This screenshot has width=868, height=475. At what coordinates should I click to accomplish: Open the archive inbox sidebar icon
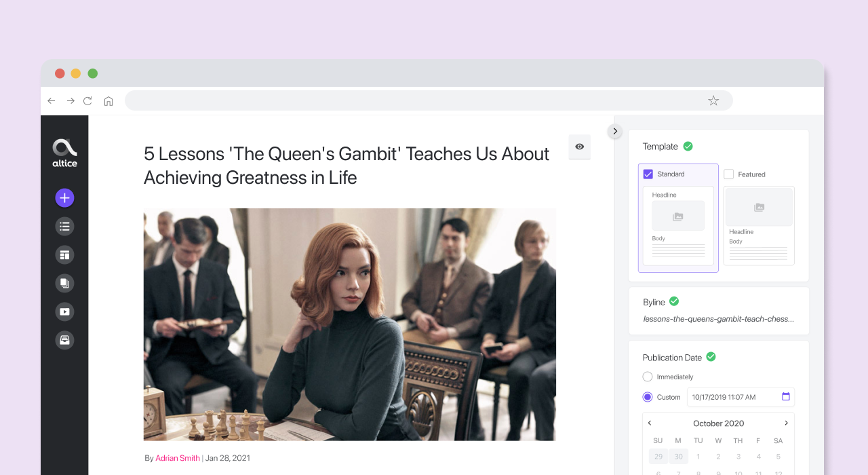tap(64, 341)
